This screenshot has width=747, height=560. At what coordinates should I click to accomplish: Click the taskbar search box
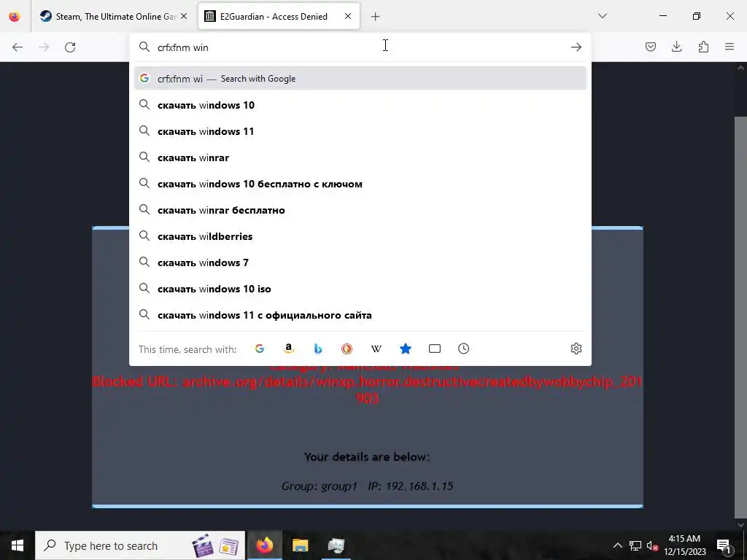click(x=140, y=545)
